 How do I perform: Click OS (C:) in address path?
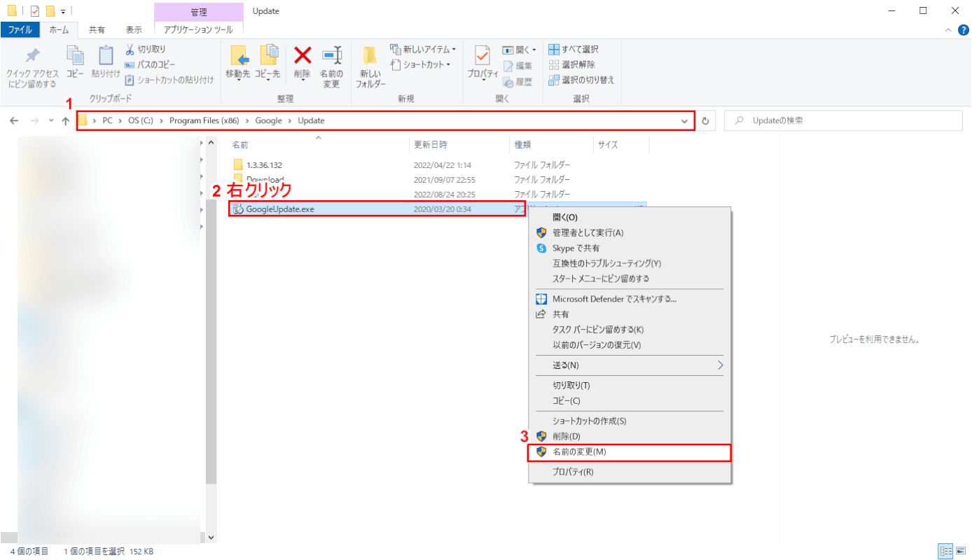pos(141,120)
